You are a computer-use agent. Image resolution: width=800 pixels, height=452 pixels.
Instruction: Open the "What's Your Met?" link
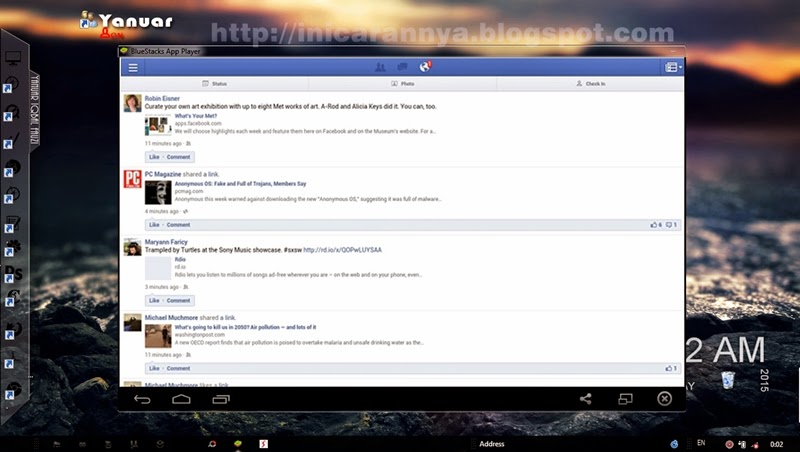[195, 116]
